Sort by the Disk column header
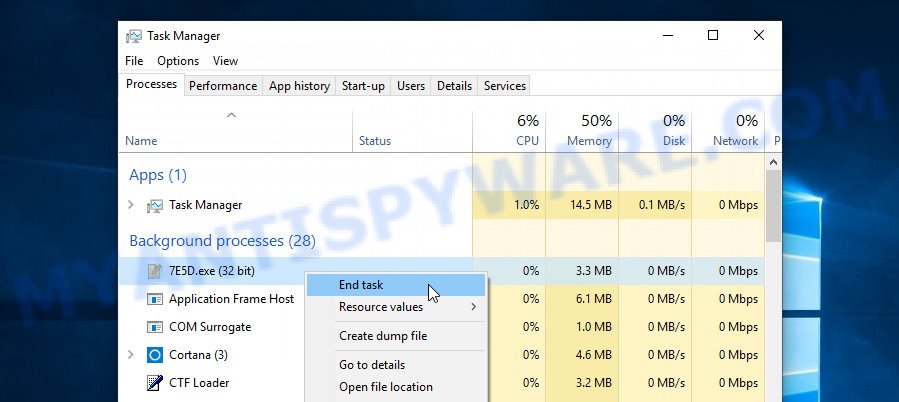The height and width of the screenshot is (402, 899). [655, 132]
